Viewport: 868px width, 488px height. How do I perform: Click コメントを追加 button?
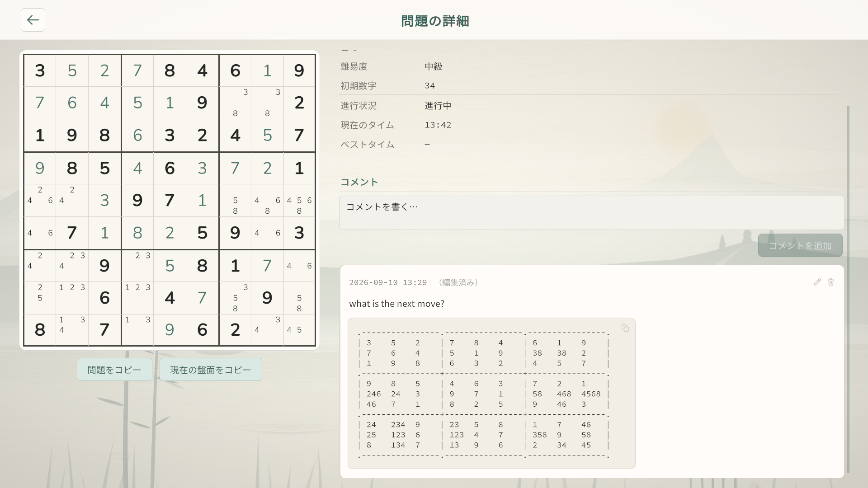(x=800, y=245)
